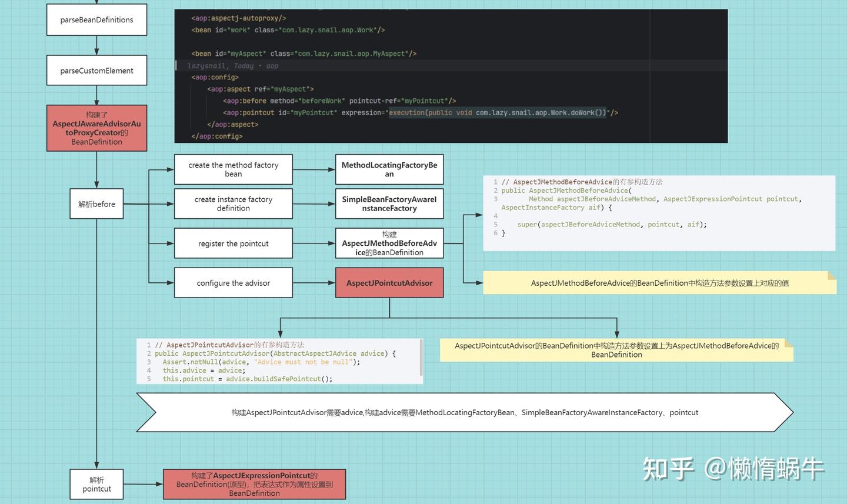This screenshot has width=847, height=504.
Task: Click the large arrow banner 构建AspectJPointcutAdvisor需要advice
Action: pyautogui.click(x=465, y=412)
